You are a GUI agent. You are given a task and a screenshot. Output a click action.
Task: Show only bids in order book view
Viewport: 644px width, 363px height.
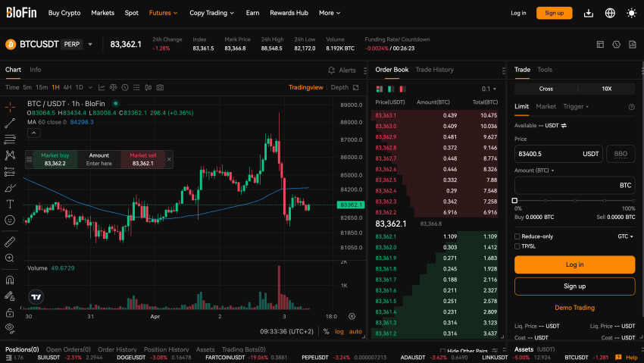[391, 89]
